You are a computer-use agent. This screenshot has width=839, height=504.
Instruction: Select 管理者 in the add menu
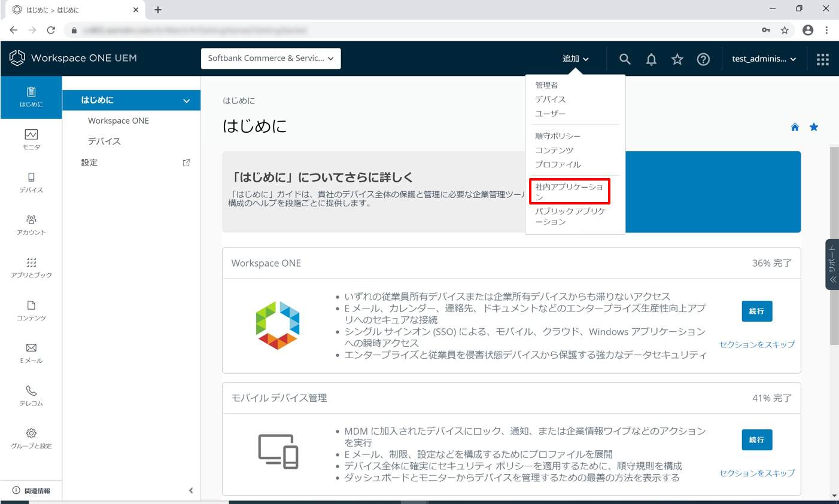[546, 85]
